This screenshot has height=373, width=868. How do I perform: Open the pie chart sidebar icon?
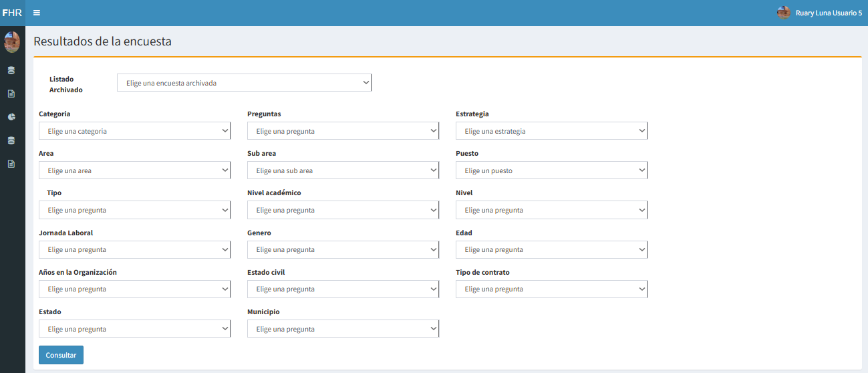tap(11, 117)
